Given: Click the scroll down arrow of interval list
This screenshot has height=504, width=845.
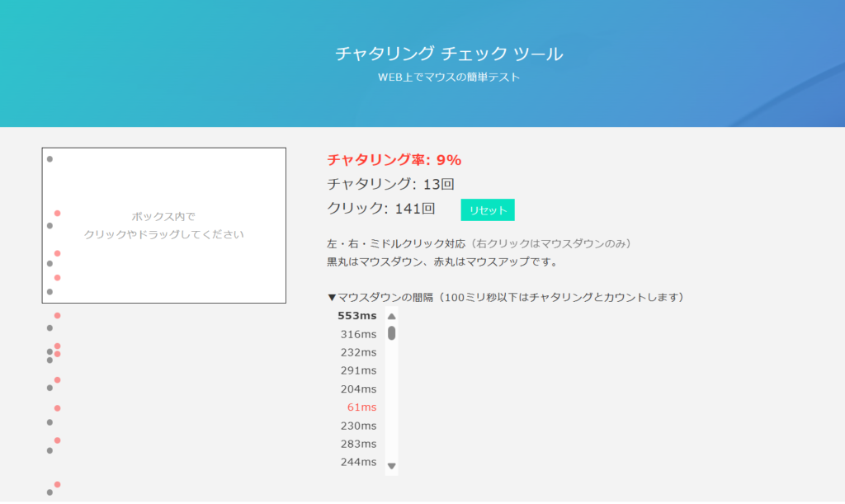Looking at the screenshot, I should 392,466.
